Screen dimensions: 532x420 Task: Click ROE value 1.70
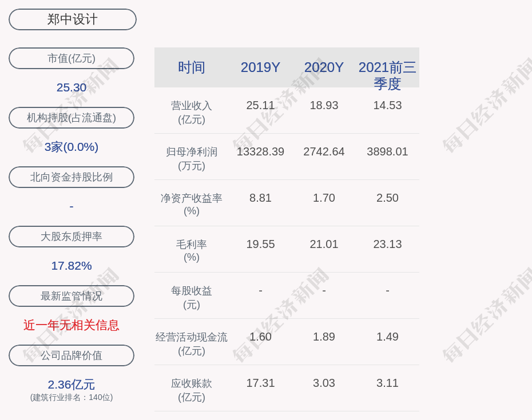[x=324, y=198]
